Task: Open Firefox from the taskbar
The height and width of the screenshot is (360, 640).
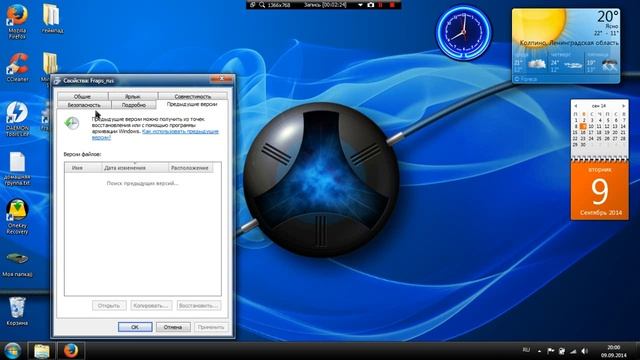Action: click(x=71, y=351)
